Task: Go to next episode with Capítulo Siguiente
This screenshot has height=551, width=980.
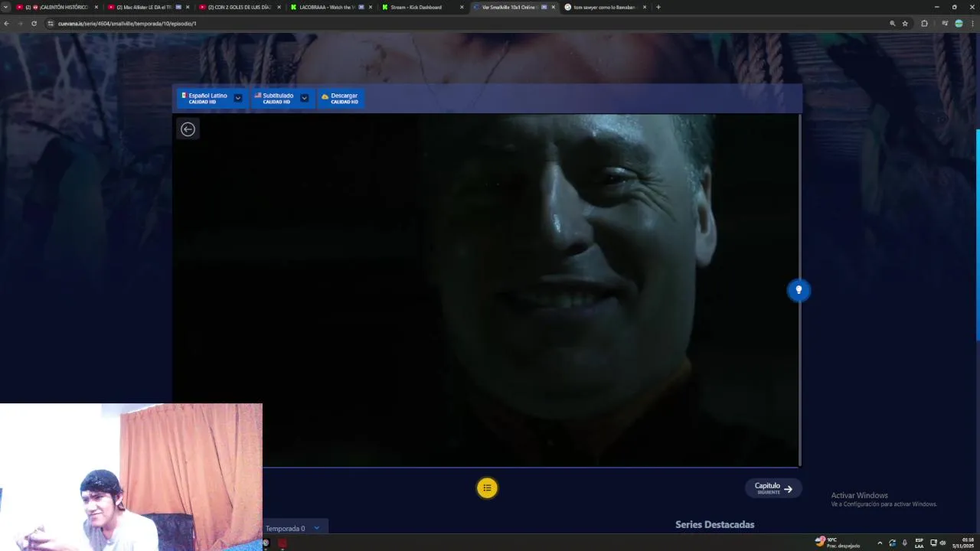Action: pyautogui.click(x=773, y=488)
